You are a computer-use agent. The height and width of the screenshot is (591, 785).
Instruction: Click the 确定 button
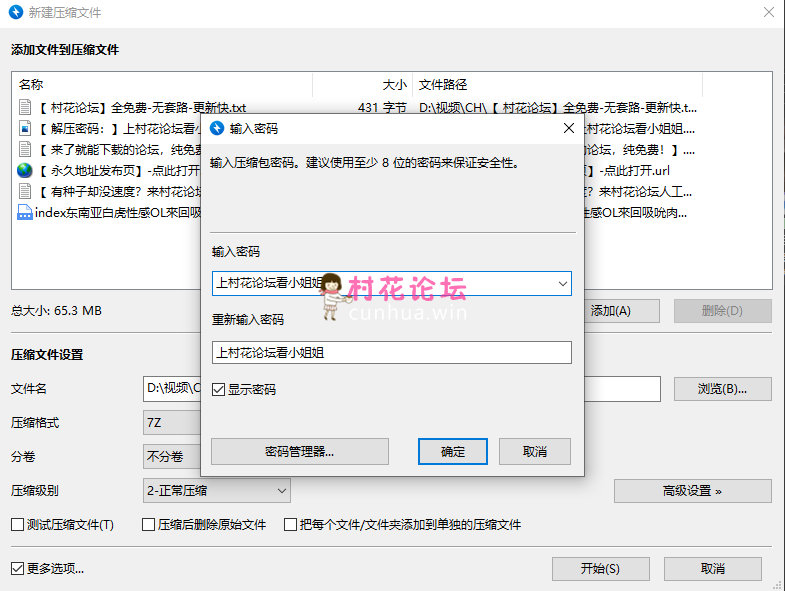452,452
